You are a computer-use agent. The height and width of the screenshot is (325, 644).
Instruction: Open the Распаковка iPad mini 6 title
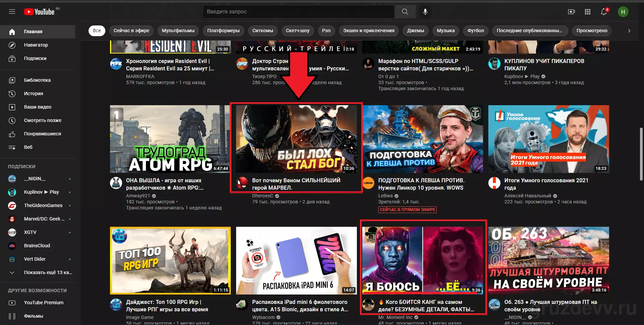point(300,306)
